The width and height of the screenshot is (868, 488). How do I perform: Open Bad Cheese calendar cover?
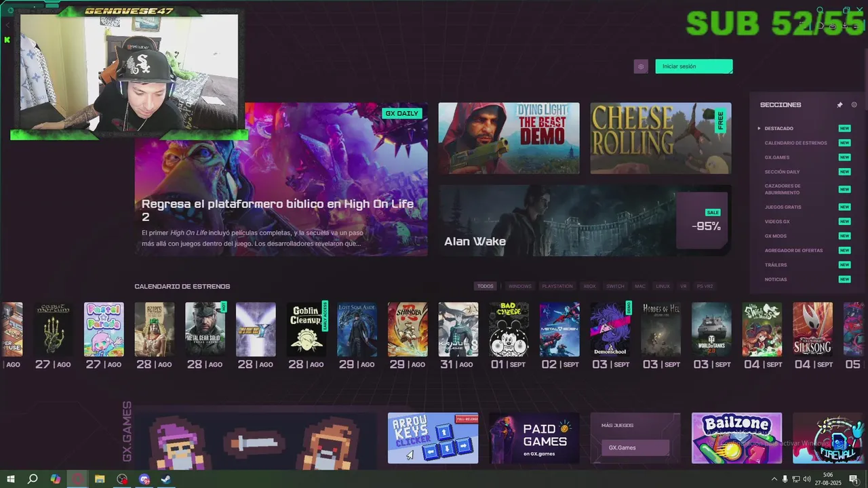509,329
